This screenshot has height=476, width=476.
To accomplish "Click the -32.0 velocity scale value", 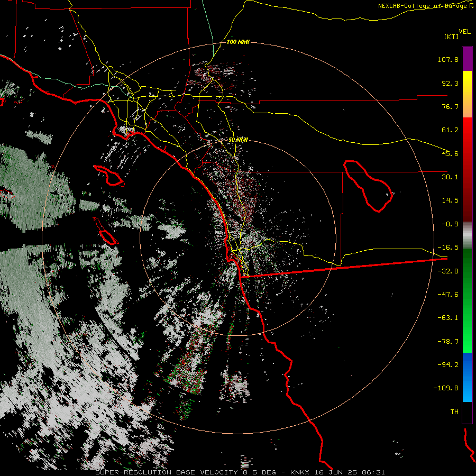I will [x=448, y=271].
